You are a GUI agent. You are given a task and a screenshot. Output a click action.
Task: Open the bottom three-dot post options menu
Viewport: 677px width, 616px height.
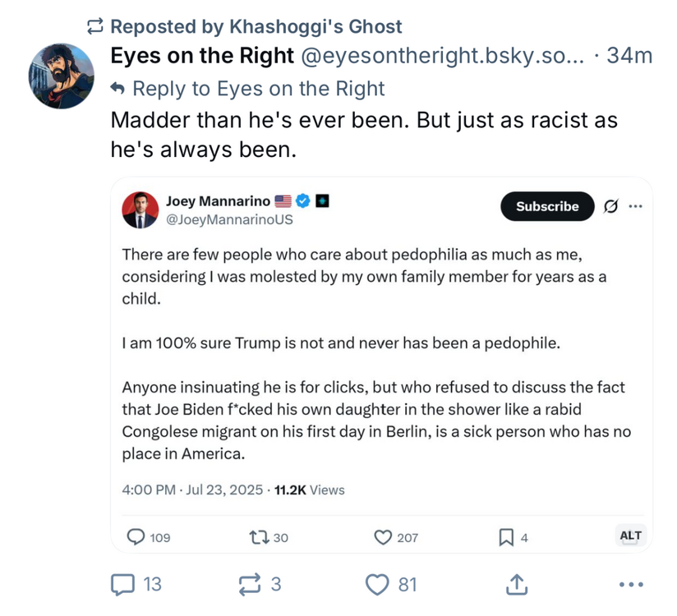[630, 585]
